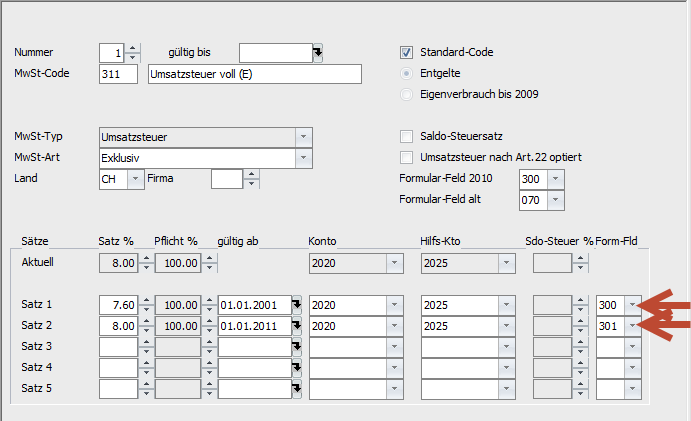Click the description field Umsatzsteuer voll (E)
The width and height of the screenshot is (691, 421).
coord(255,74)
